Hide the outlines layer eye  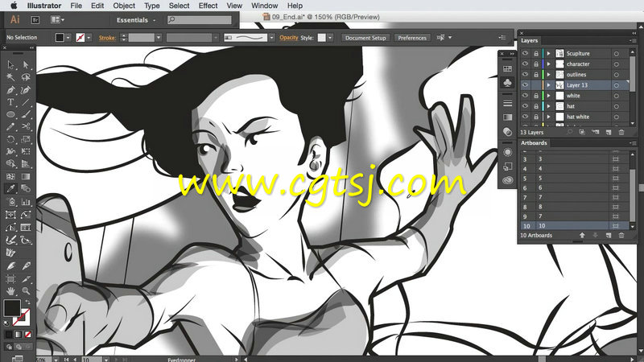(x=525, y=75)
